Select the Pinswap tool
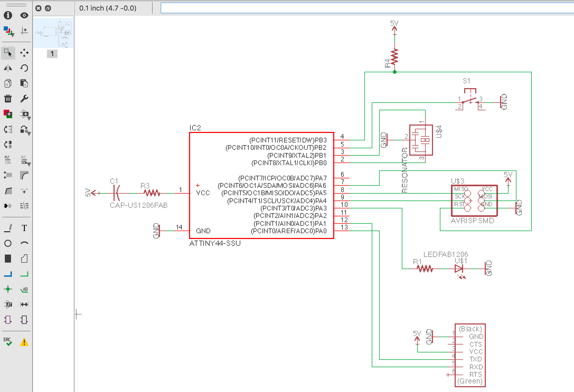This screenshot has height=392, width=574. click(8, 130)
